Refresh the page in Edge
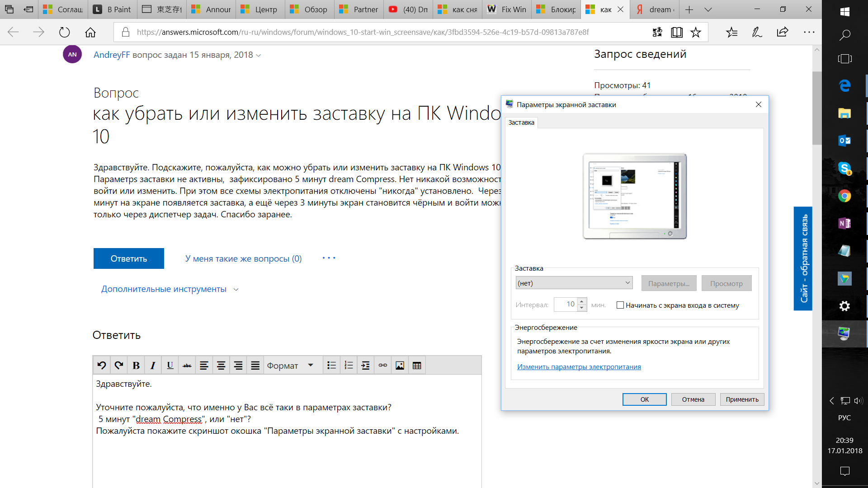The image size is (868, 488). pyautogui.click(x=65, y=32)
